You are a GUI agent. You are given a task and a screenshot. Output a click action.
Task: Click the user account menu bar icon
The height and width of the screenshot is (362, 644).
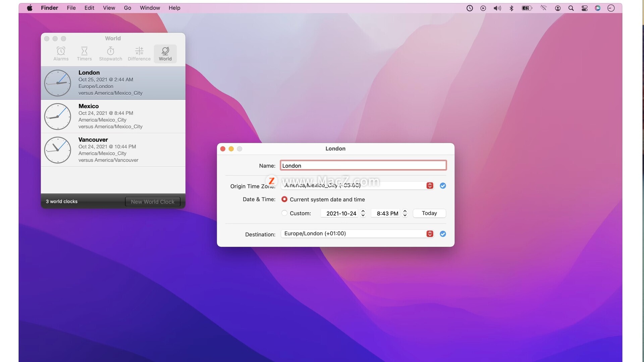[558, 8]
